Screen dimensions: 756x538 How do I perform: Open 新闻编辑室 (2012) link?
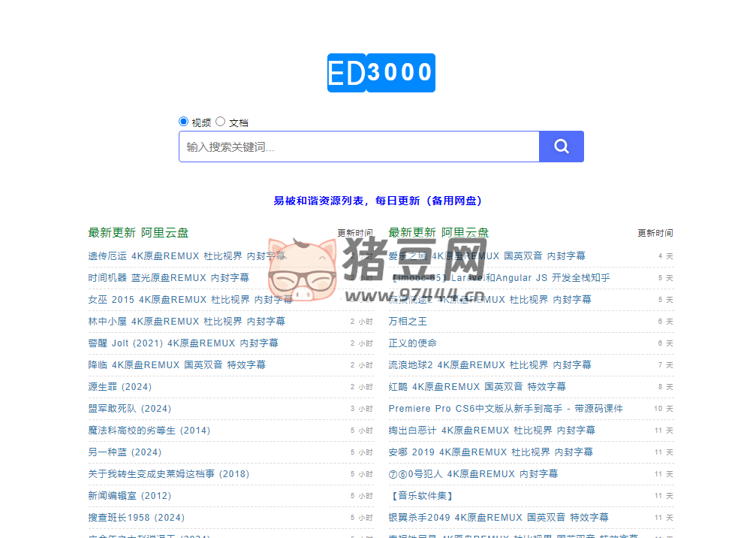click(x=130, y=495)
